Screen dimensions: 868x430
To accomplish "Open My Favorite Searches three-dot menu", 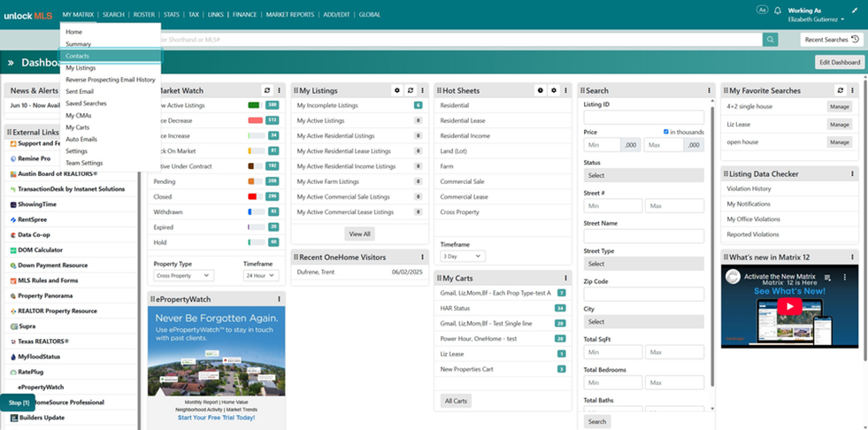I will click(x=852, y=90).
